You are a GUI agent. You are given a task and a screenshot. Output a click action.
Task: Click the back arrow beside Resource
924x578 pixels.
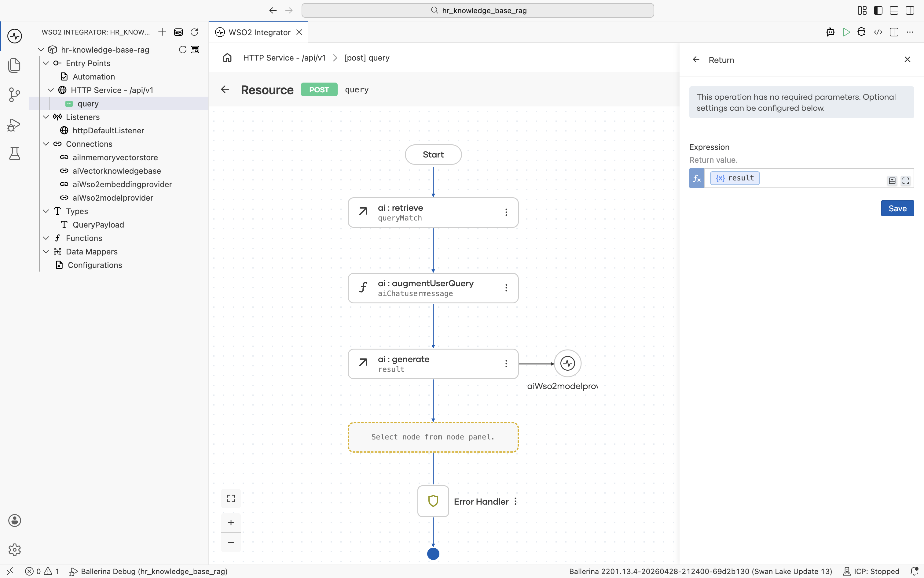pos(225,89)
